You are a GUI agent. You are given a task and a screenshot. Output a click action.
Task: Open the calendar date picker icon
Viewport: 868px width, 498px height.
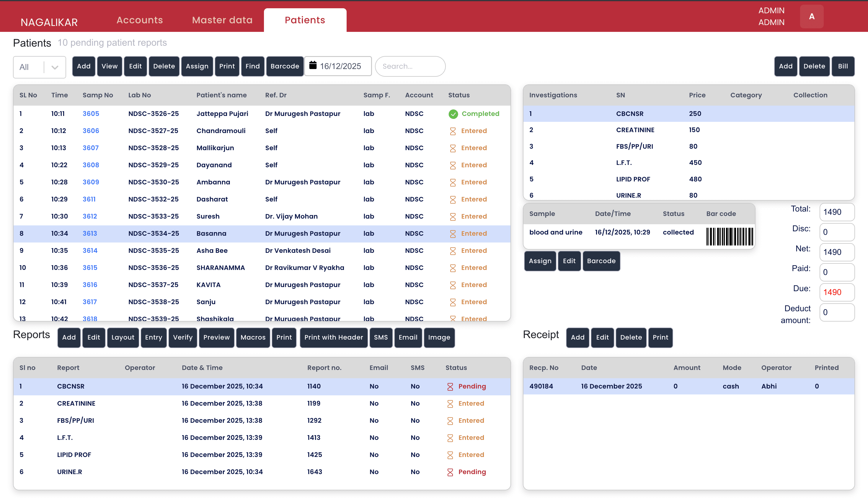314,66
